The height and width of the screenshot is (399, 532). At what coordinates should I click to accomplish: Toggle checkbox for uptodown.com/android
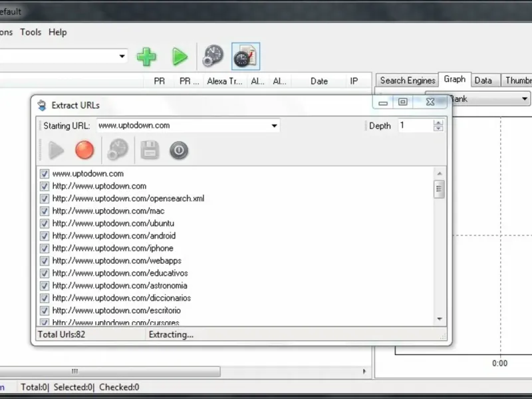pos(44,236)
